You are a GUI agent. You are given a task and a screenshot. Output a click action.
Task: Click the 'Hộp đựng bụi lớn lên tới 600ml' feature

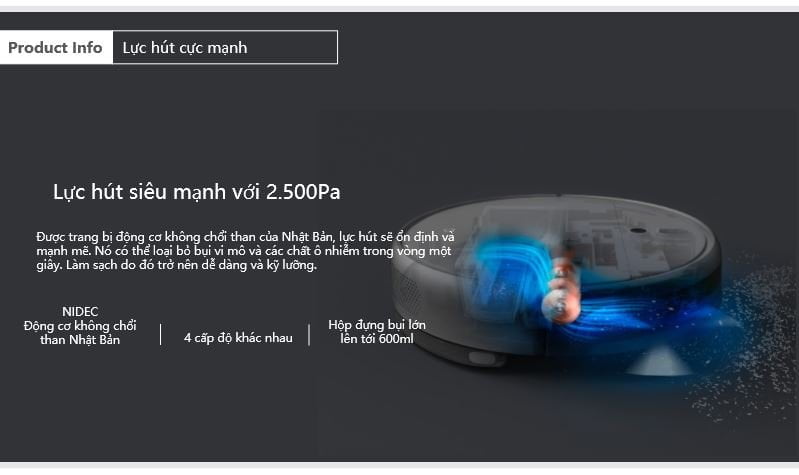(377, 332)
